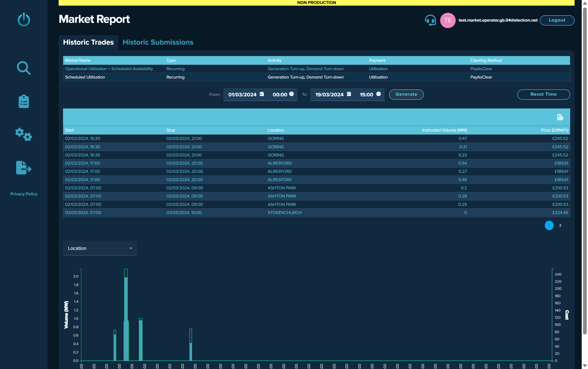Open the From time clock icon
This screenshot has width=588, height=369.
tap(291, 94)
